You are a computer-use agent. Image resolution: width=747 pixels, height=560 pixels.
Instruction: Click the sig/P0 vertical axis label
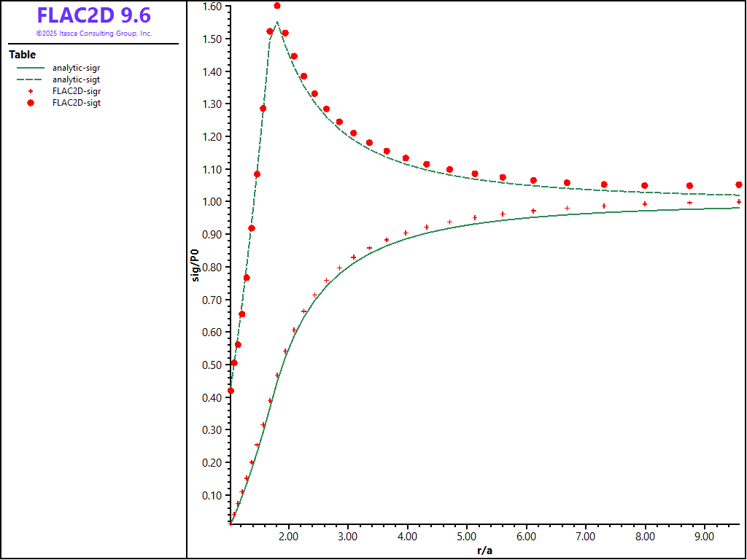click(196, 265)
